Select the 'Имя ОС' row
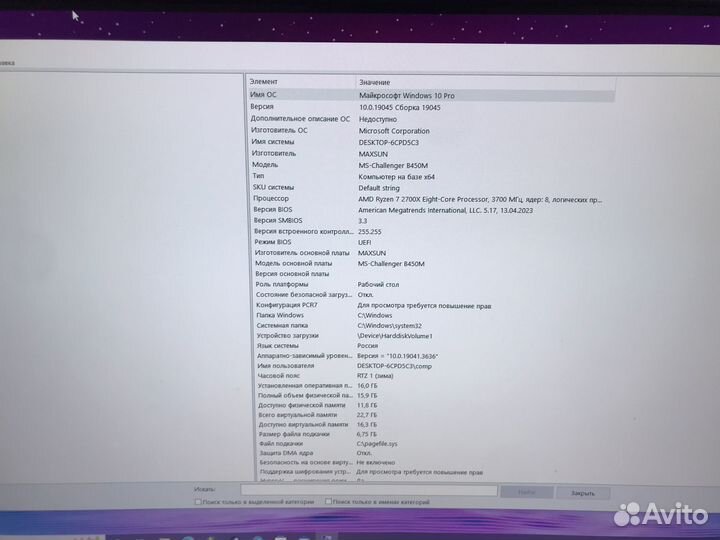This screenshot has width=720, height=540. coord(431,95)
